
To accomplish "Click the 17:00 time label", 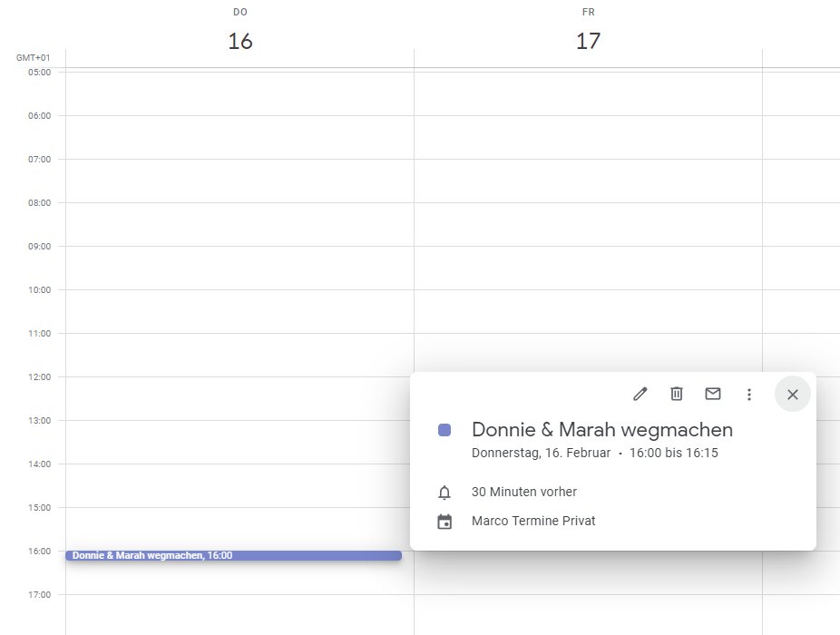I will tap(40, 595).
